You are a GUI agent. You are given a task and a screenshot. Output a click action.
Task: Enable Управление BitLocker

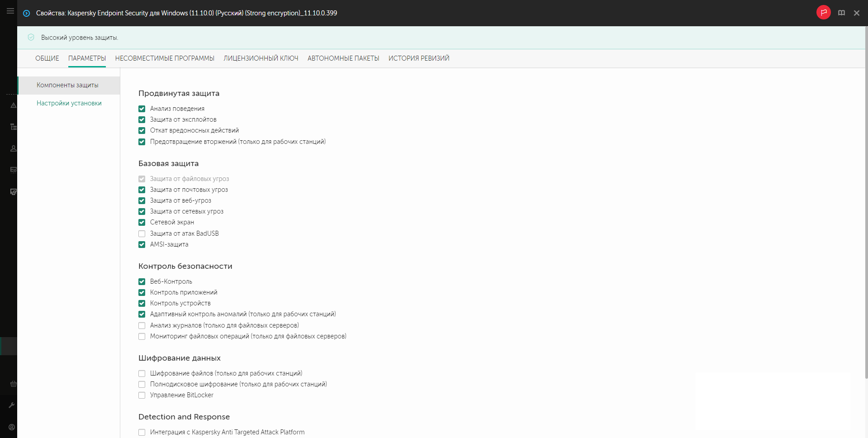[x=142, y=395]
